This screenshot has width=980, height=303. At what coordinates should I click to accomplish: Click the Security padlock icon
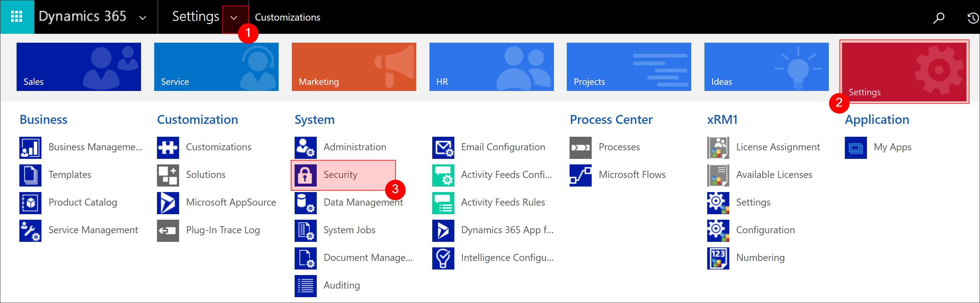point(305,175)
